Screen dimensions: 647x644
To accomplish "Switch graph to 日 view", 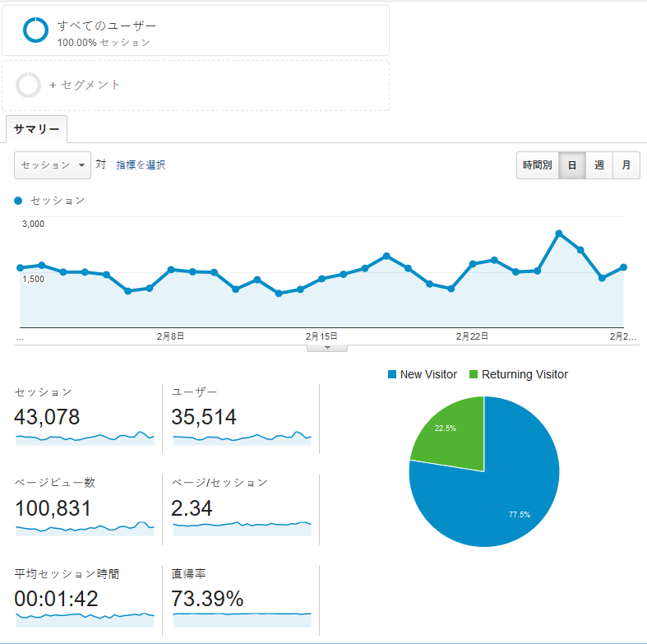I will pos(572,165).
